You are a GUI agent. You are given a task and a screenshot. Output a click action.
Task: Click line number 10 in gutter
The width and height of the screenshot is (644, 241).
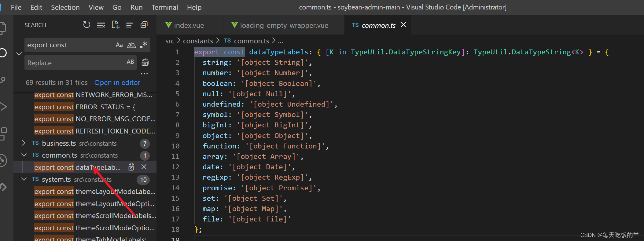175,146
